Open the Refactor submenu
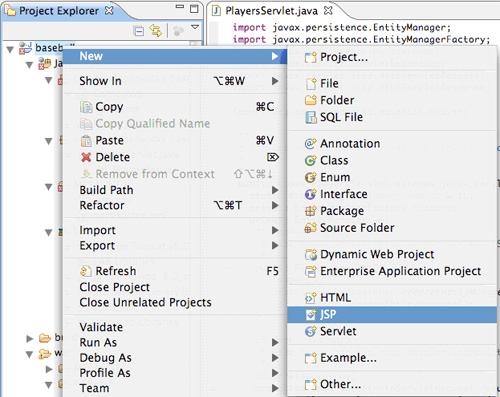Image resolution: width=500 pixels, height=397 pixels. tap(175, 205)
